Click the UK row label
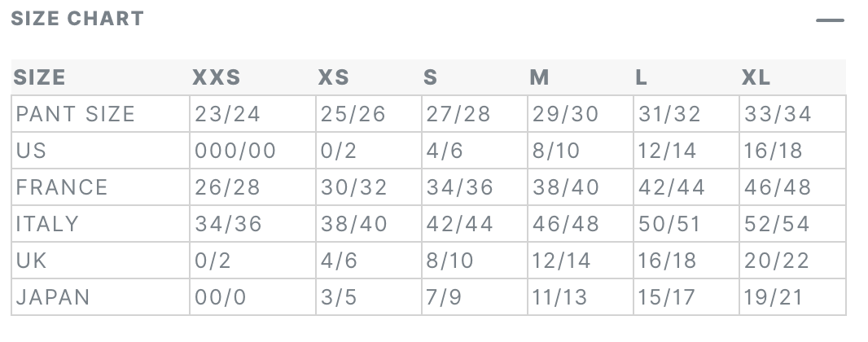This screenshot has width=868, height=342. (31, 260)
